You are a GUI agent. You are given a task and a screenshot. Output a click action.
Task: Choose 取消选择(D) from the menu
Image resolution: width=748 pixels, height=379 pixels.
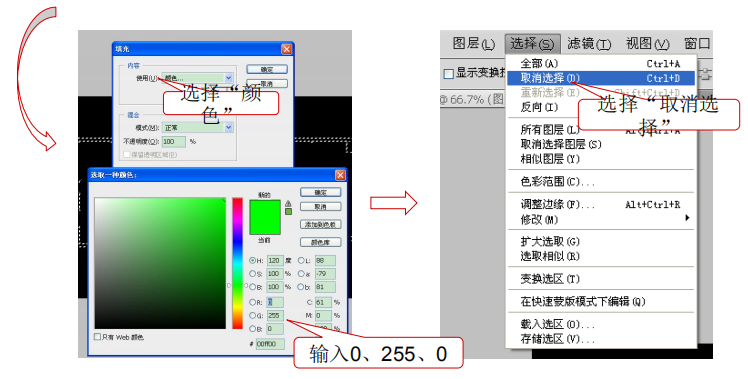(x=601, y=78)
